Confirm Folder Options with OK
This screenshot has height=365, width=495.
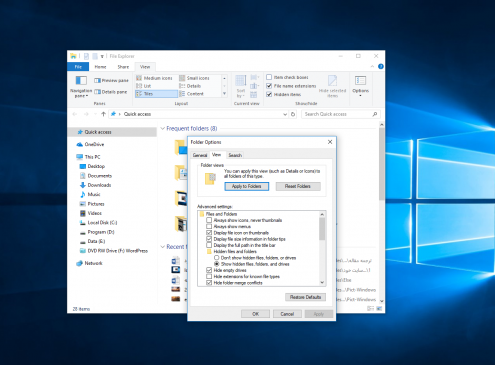pyautogui.click(x=255, y=314)
